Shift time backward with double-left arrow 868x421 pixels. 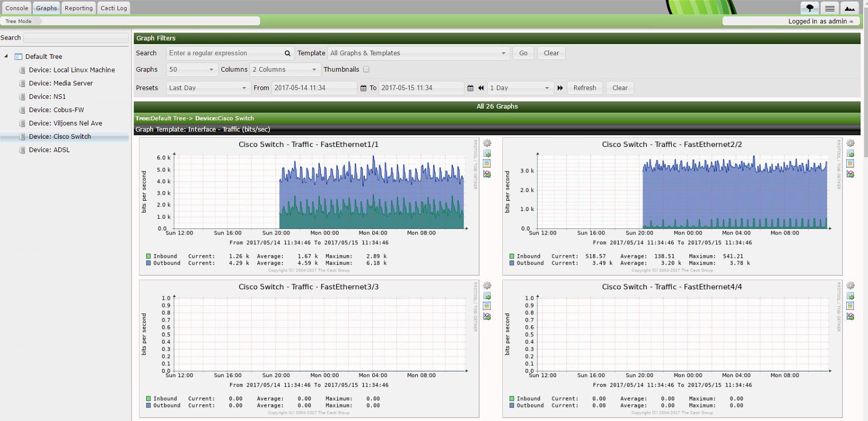coord(481,88)
